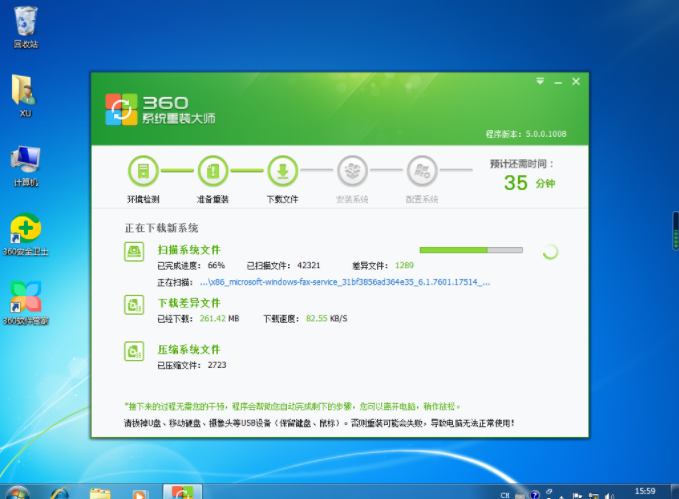Open the Recycle Bin desktop icon

26,27
